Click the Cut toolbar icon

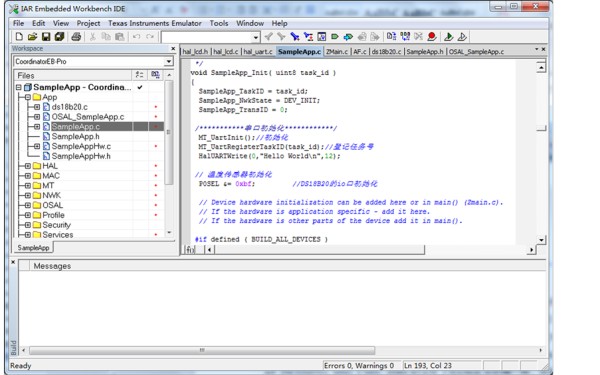[92, 37]
